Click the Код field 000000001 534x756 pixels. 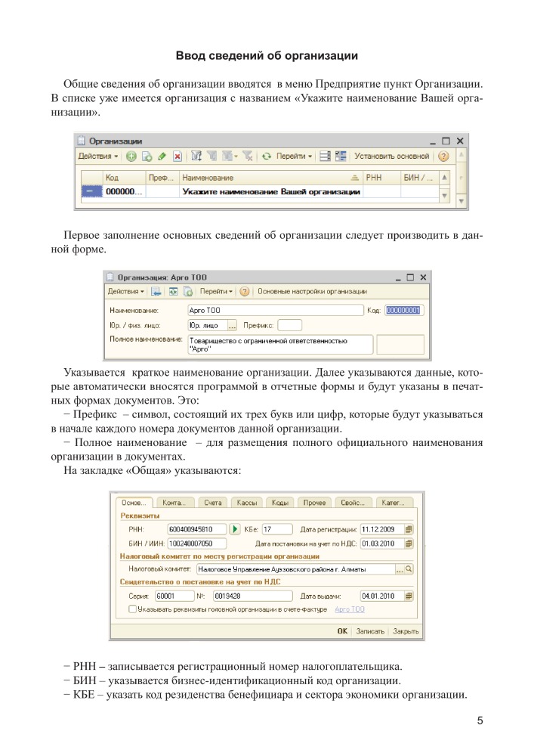point(403,311)
